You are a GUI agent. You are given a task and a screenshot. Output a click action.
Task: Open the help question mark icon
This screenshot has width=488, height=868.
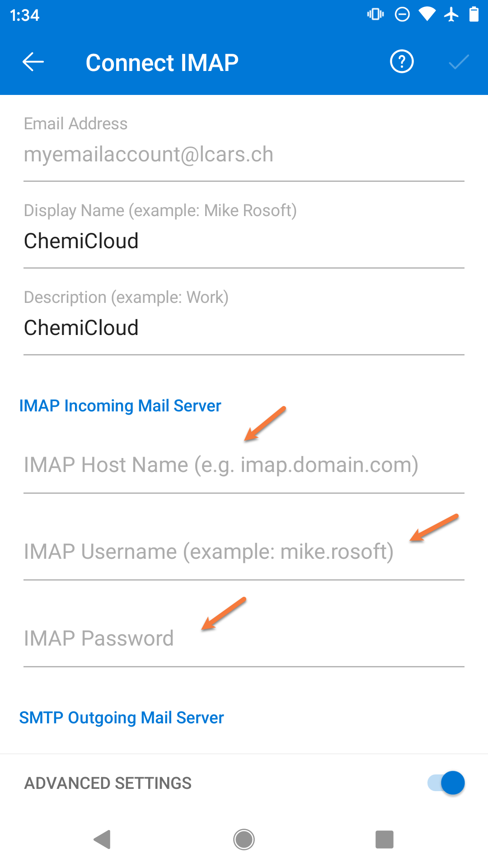point(401,61)
